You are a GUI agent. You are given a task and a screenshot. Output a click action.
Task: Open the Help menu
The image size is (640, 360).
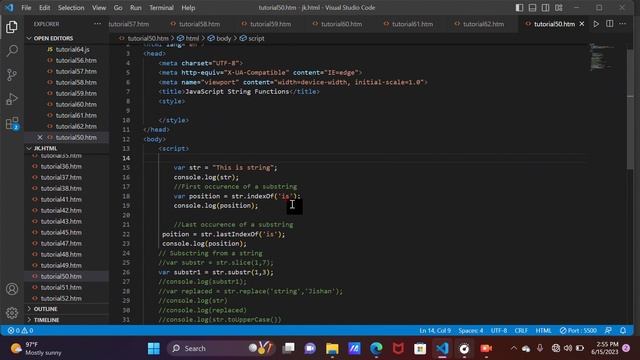pyautogui.click(x=188, y=8)
